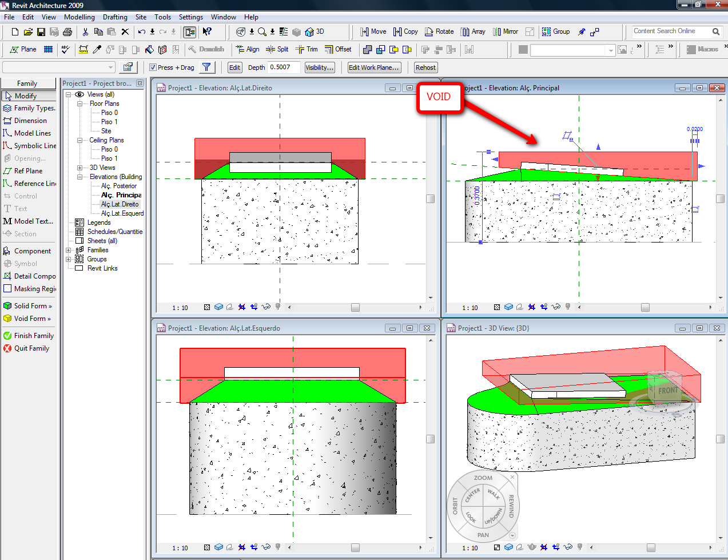
Task: Click the Copy to clipboard icon
Action: click(x=98, y=32)
